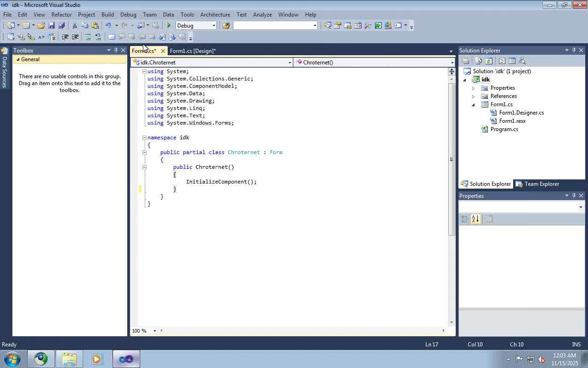This screenshot has width=588, height=368.
Task: Cut selection using the scissors icon
Action: 74,26
